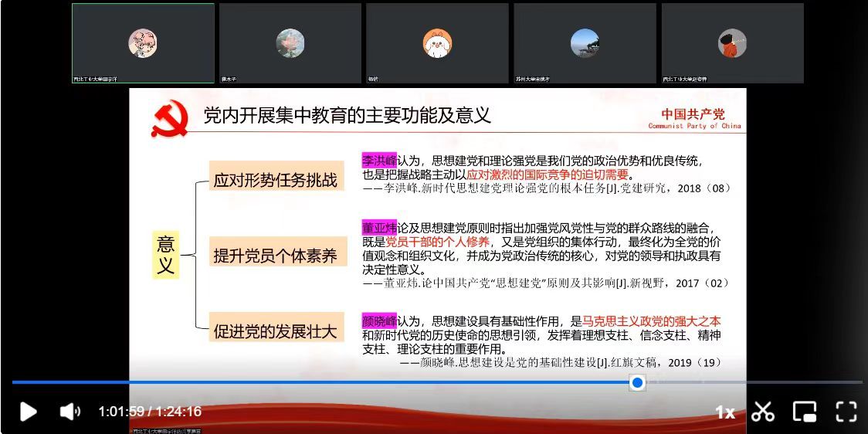
Task: Enter fullscreen mode
Action: [x=846, y=412]
